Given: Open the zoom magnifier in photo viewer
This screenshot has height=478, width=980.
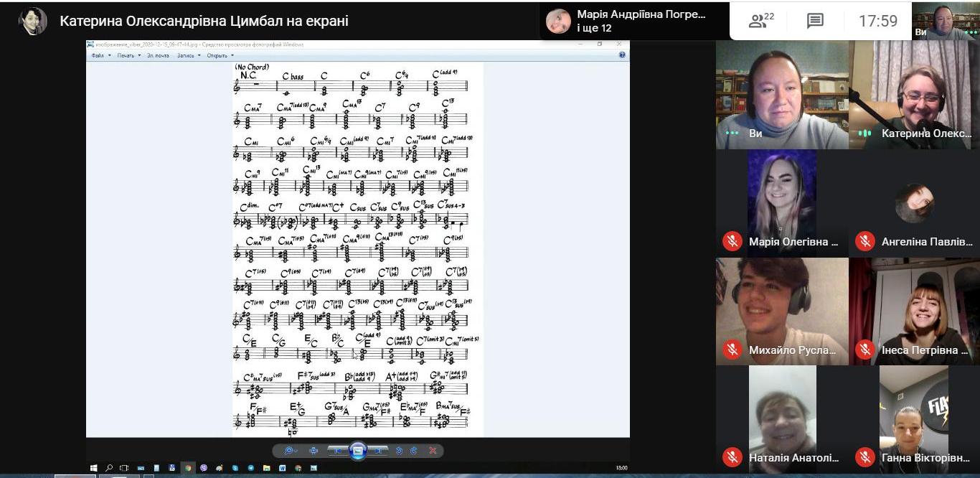Looking at the screenshot, I should coord(289,451).
